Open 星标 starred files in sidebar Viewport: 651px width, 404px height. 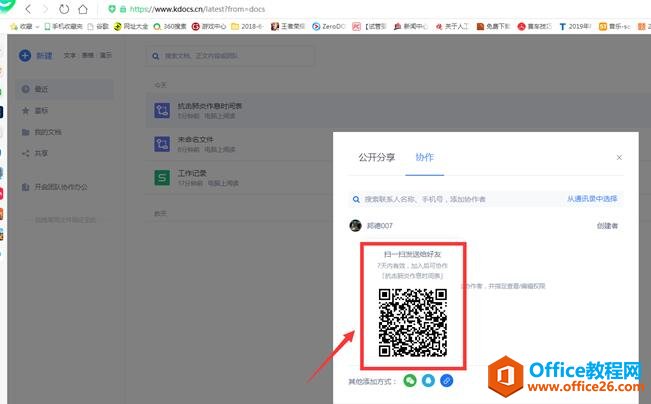[x=40, y=110]
